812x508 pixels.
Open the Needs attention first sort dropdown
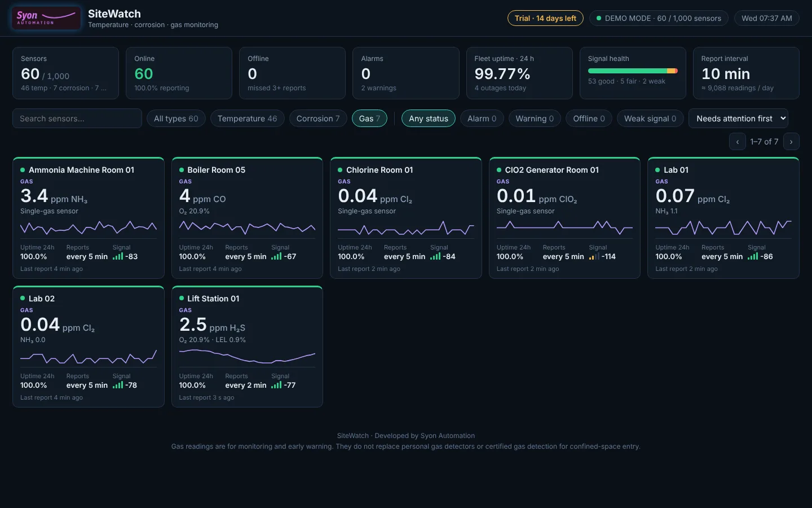click(x=738, y=119)
